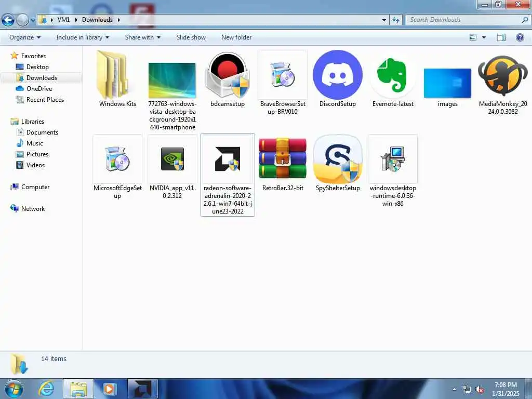This screenshot has height=399, width=532.
Task: Click the network tray icon
Action: 467,390
